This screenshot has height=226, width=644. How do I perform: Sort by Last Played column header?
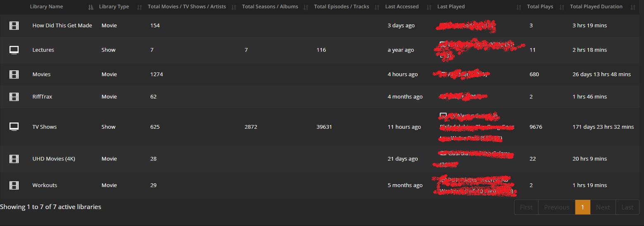point(451,7)
